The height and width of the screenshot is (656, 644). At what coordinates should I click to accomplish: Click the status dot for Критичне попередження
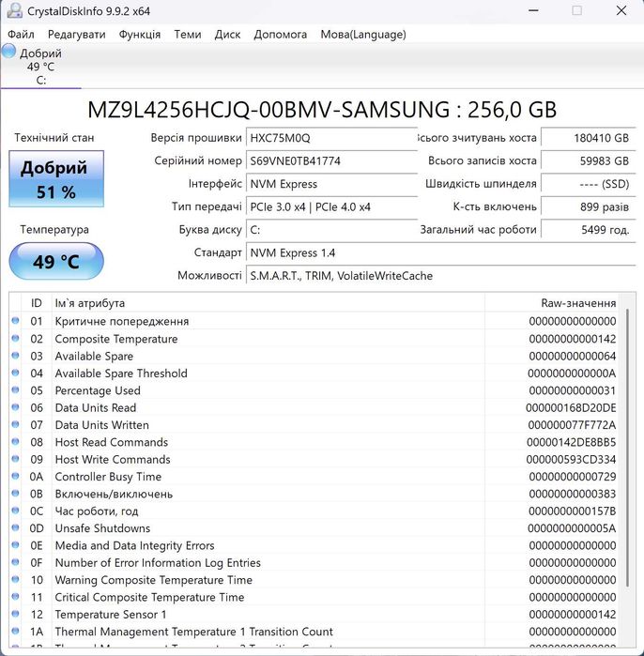[15, 321]
